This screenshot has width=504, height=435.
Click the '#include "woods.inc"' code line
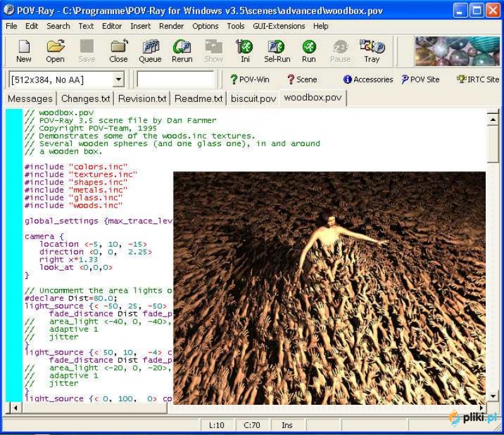(x=74, y=205)
